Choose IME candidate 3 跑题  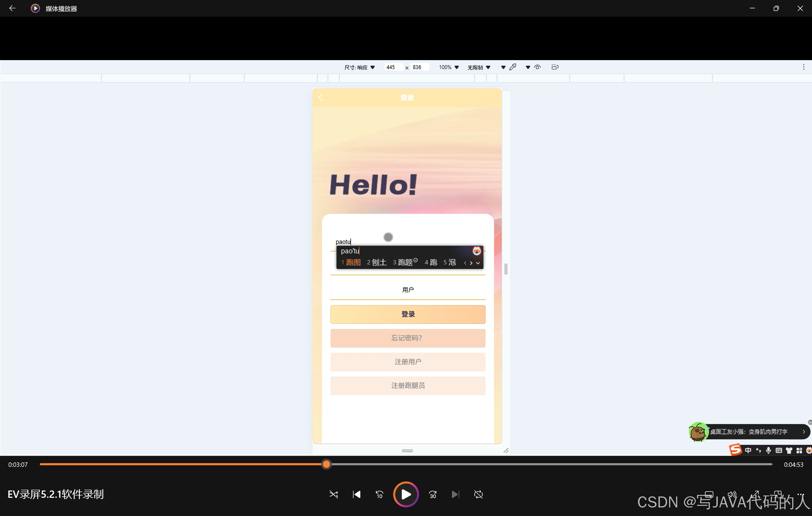point(405,262)
